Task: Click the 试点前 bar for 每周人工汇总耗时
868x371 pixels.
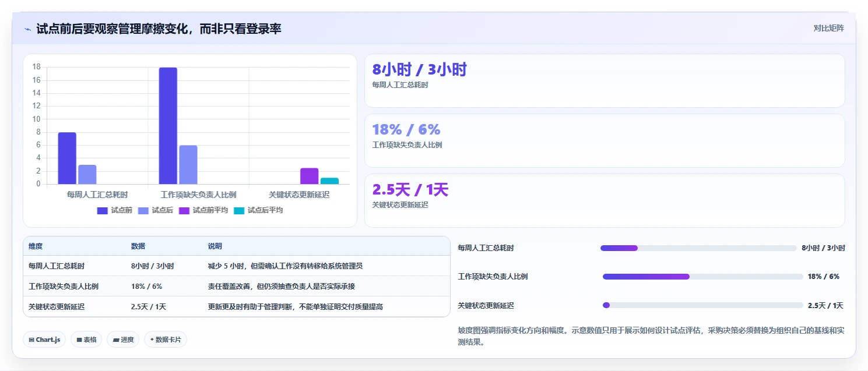Action: click(x=67, y=158)
